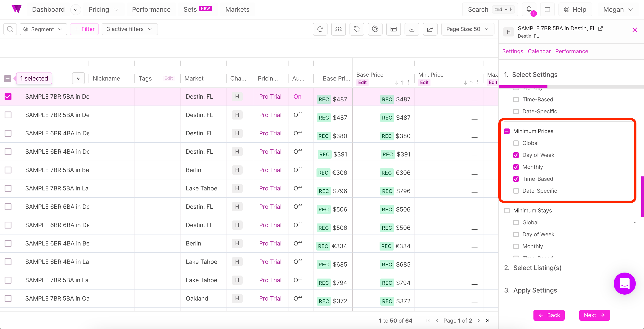Jump to last page arrow

pos(488,321)
